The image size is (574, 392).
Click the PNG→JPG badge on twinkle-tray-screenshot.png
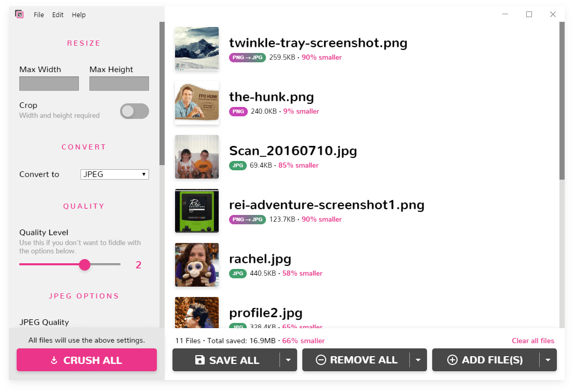click(247, 58)
